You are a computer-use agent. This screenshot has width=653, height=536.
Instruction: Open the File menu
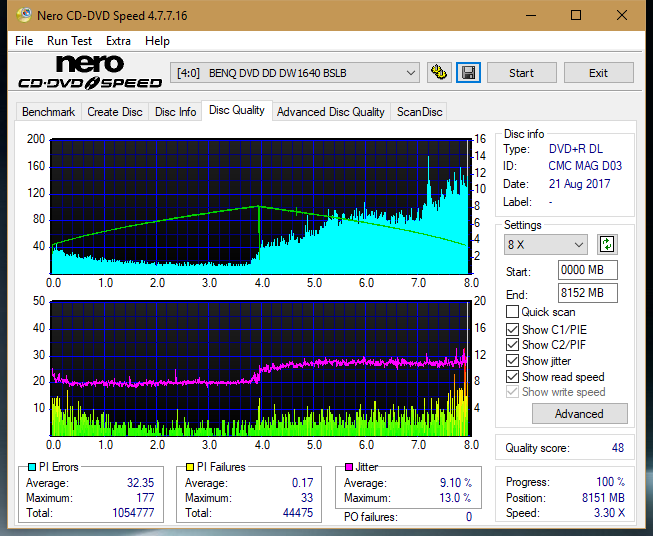point(24,41)
